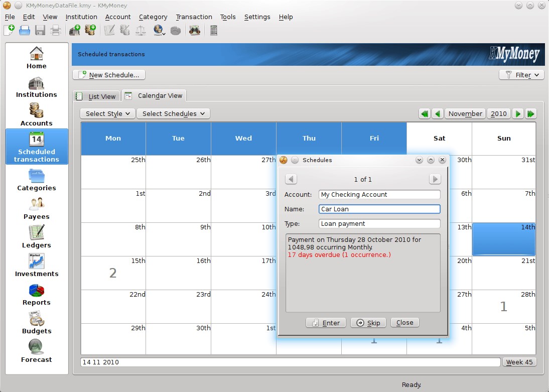Open the Edit menu
Screen dimensions: 549x392
pos(29,17)
